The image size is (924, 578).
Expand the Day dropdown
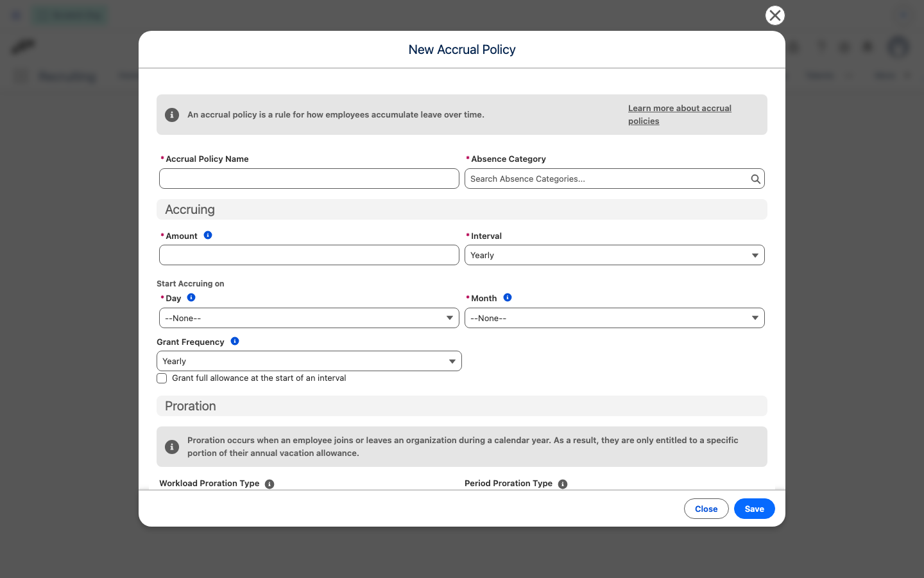pyautogui.click(x=309, y=318)
